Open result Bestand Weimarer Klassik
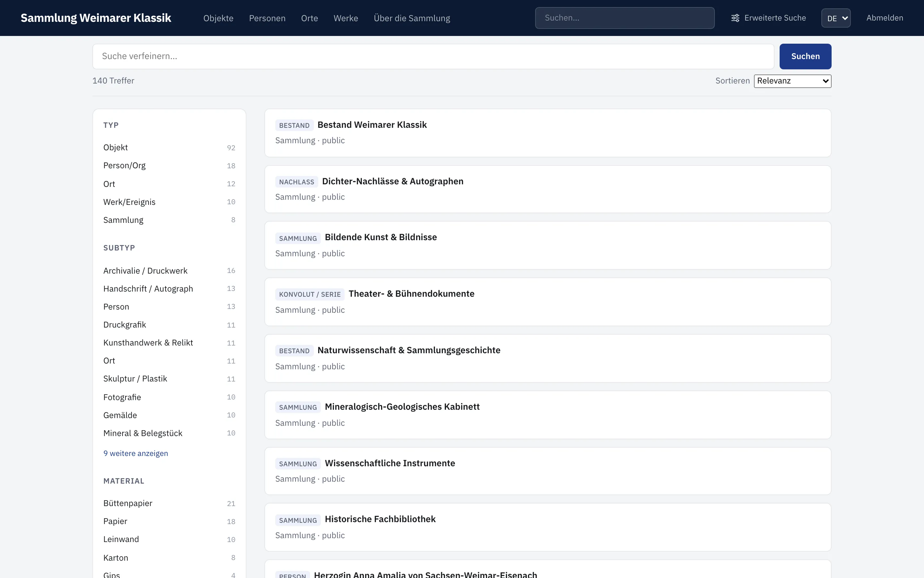The width and height of the screenshot is (924, 578). coord(372,125)
